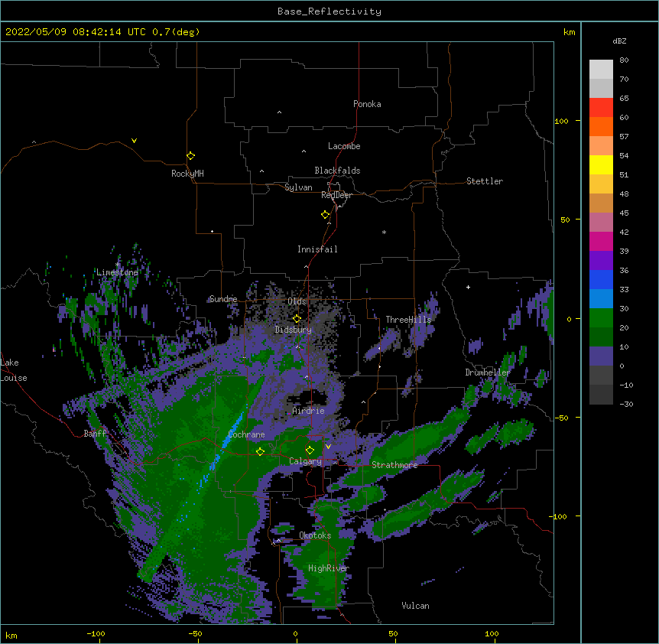This screenshot has width=659, height=644.
Task: Click the Base_Reflectivity title
Action: [329, 11]
